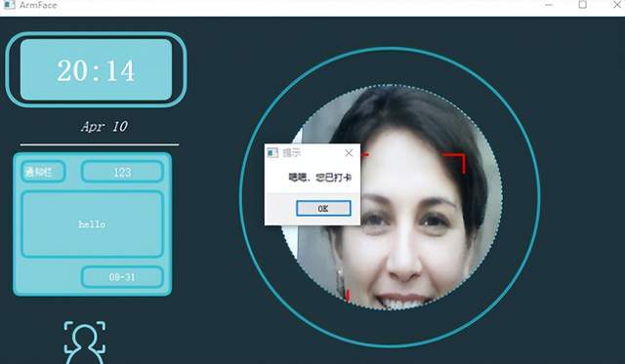This screenshot has width=625, height=364.
Task: Click the field showing 123
Action: pos(122,172)
